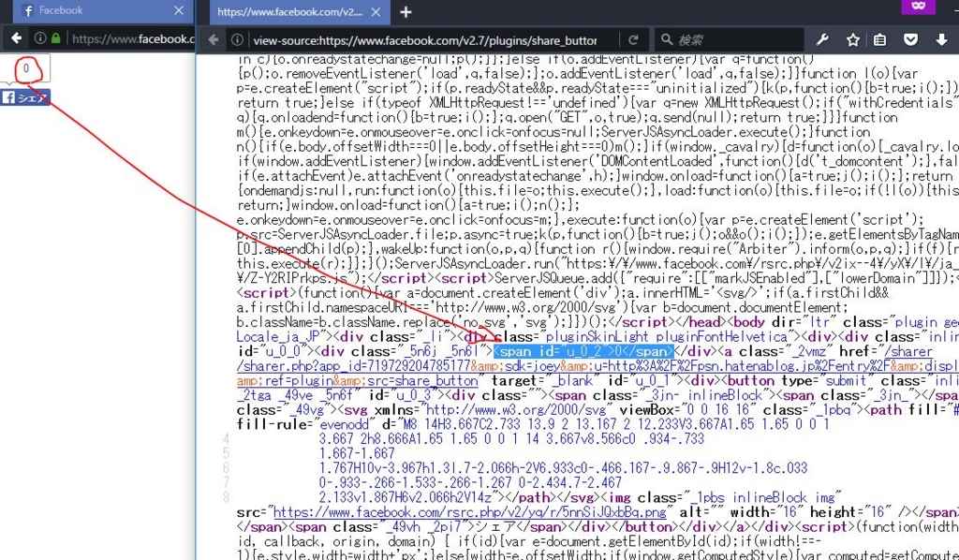The image size is (959, 560).
Task: Select the facebook.com/v2 view-source tab
Action: click(299, 11)
